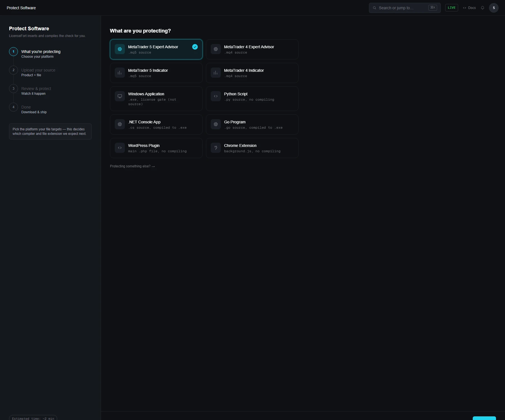Click the 'Estimated time: ~2 min' label
Image resolution: width=505 pixels, height=420 pixels.
click(x=33, y=417)
